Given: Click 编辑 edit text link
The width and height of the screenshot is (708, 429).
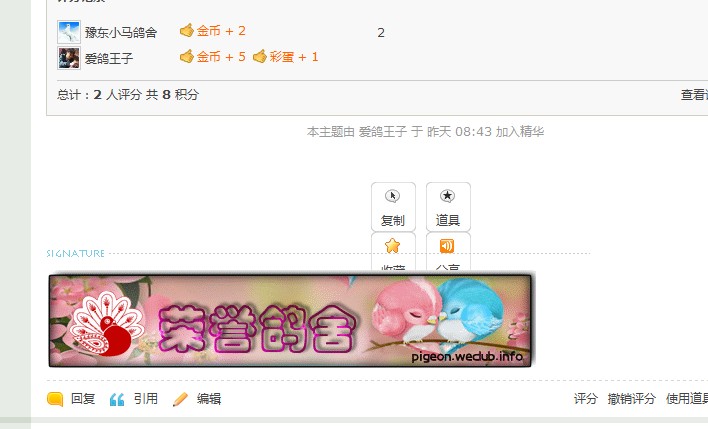Looking at the screenshot, I should point(209,399).
